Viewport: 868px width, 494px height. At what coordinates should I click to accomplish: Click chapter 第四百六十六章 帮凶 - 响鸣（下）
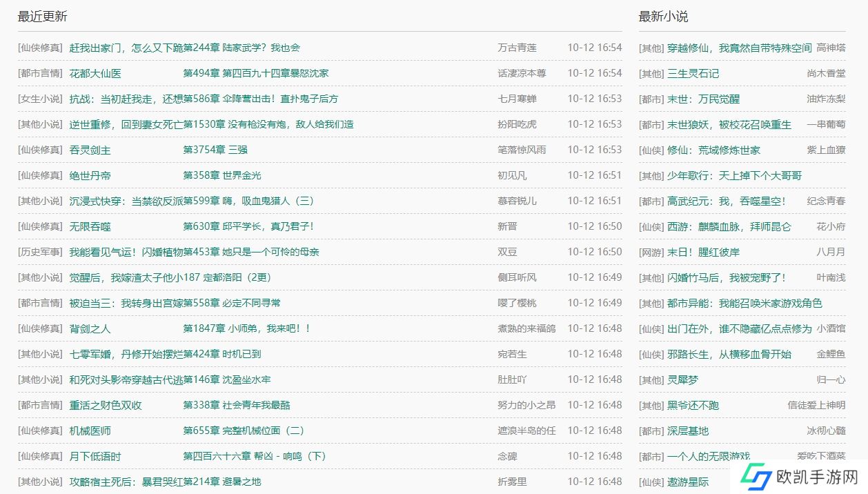254,456
